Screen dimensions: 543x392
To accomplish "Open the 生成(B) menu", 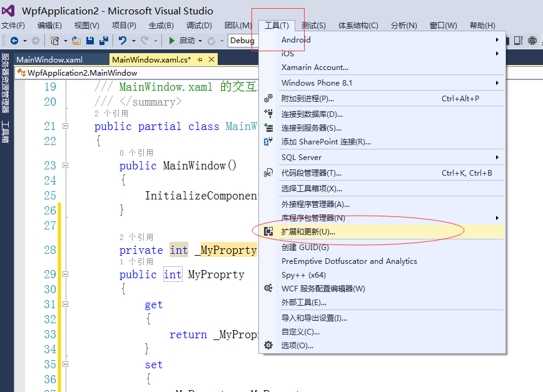I will click(x=161, y=26).
